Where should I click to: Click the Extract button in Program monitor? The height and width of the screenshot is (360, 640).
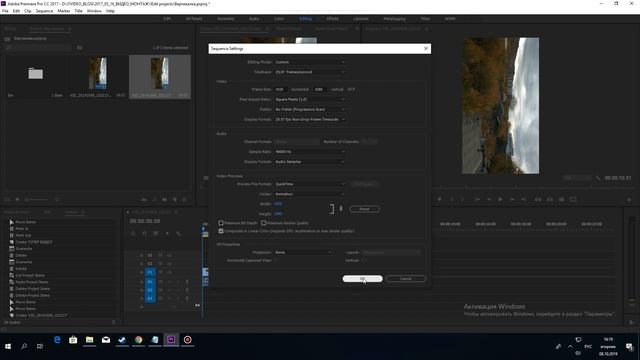(550, 199)
